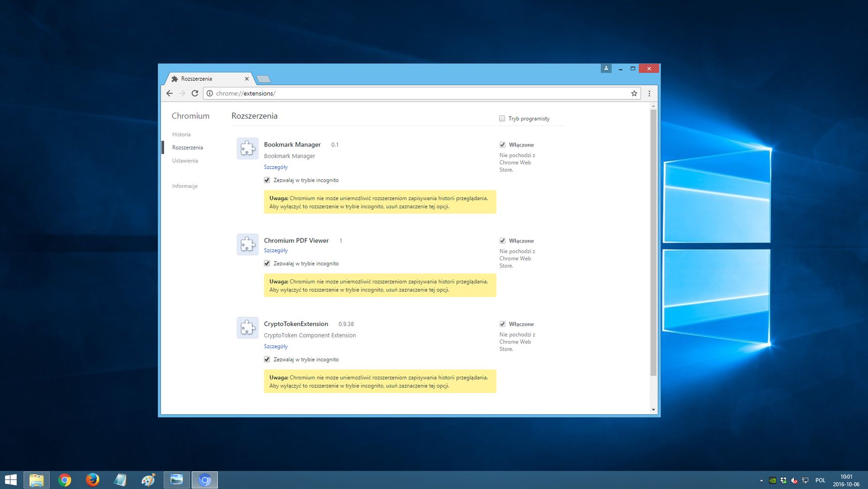Switch to the Chromium taskbar button
Viewport: 868px width, 489px height.
coord(204,480)
